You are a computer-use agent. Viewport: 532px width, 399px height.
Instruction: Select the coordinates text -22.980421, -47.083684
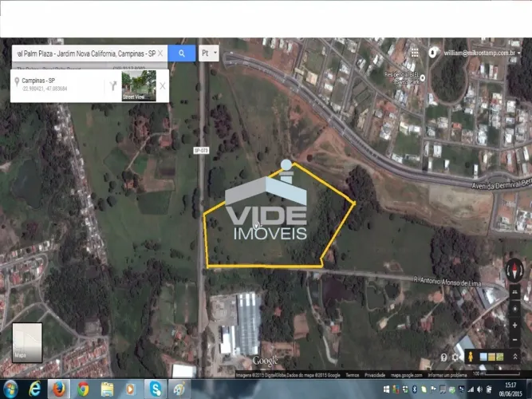pos(45,89)
